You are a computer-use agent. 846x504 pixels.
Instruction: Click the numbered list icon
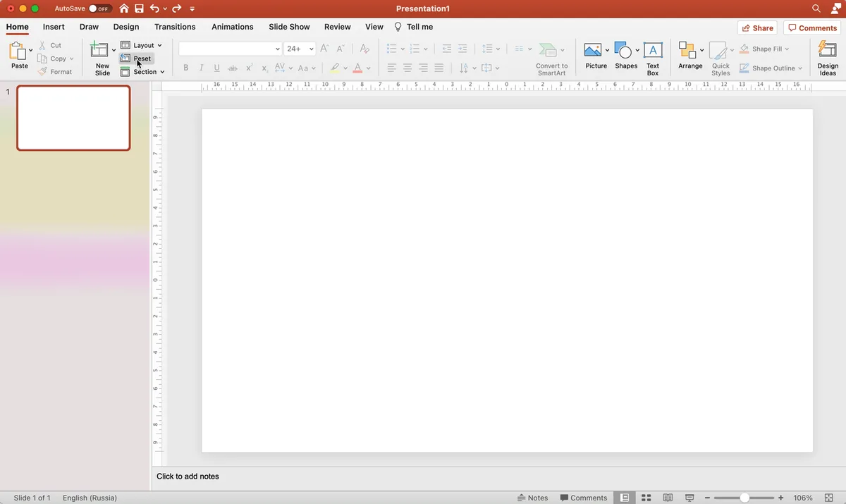(415, 49)
